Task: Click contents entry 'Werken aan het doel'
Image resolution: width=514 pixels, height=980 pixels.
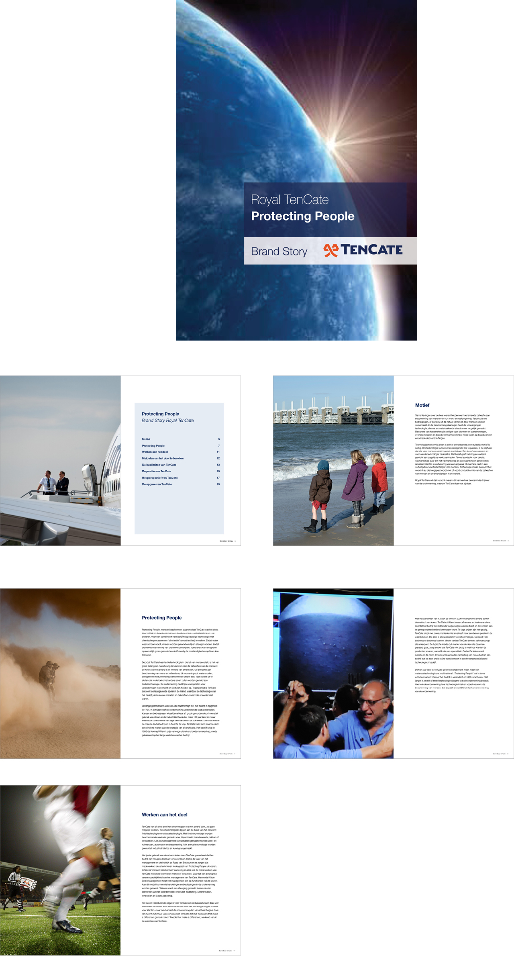Action: point(155,452)
